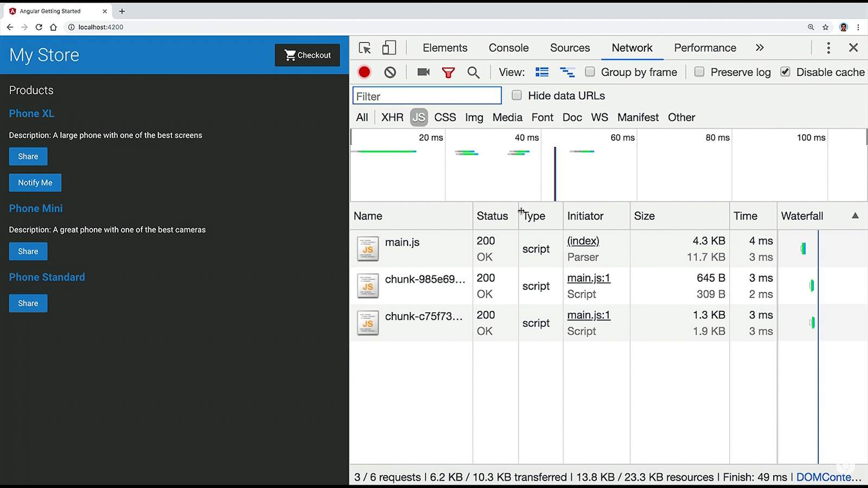
Task: Filter requests by Media
Action: [x=507, y=117]
